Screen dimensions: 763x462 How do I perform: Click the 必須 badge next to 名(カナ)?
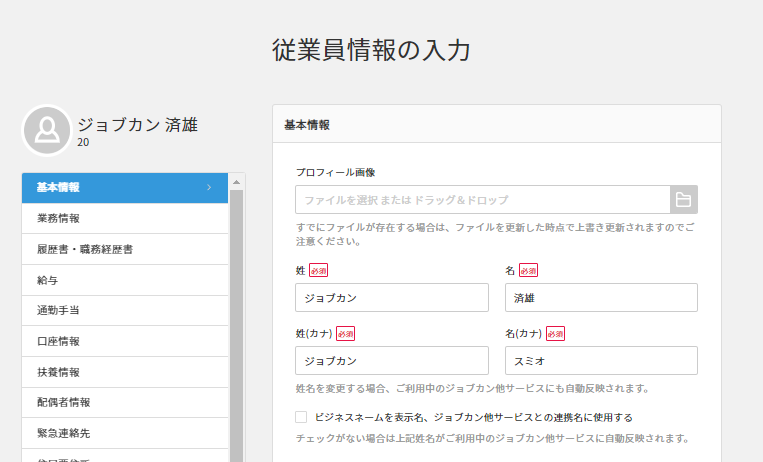tap(556, 333)
